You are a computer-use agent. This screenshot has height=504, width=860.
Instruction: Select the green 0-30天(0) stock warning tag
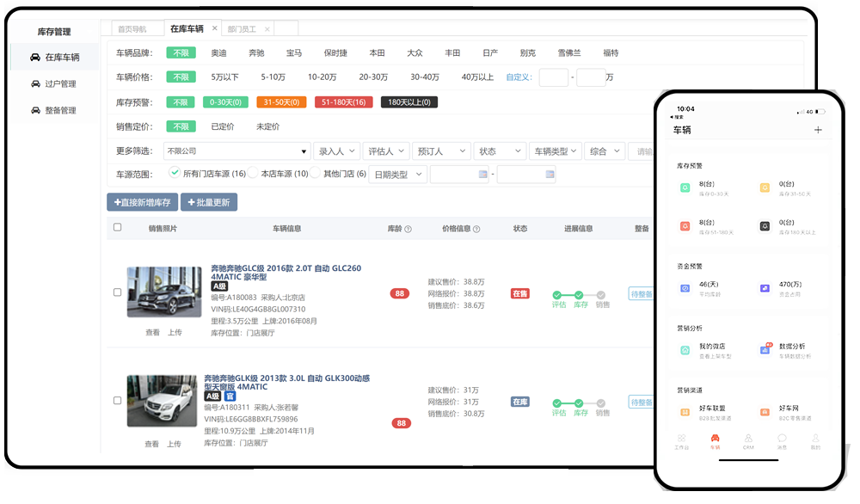coord(225,102)
